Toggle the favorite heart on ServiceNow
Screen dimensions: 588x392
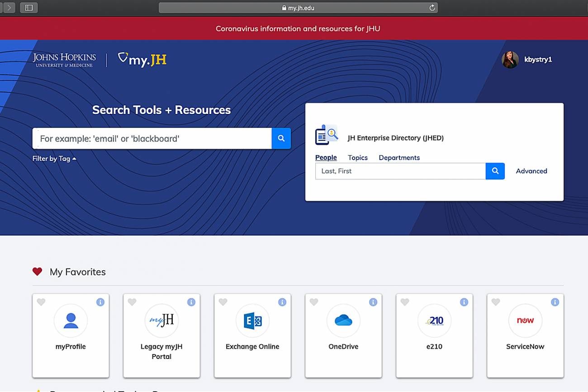[x=496, y=302]
